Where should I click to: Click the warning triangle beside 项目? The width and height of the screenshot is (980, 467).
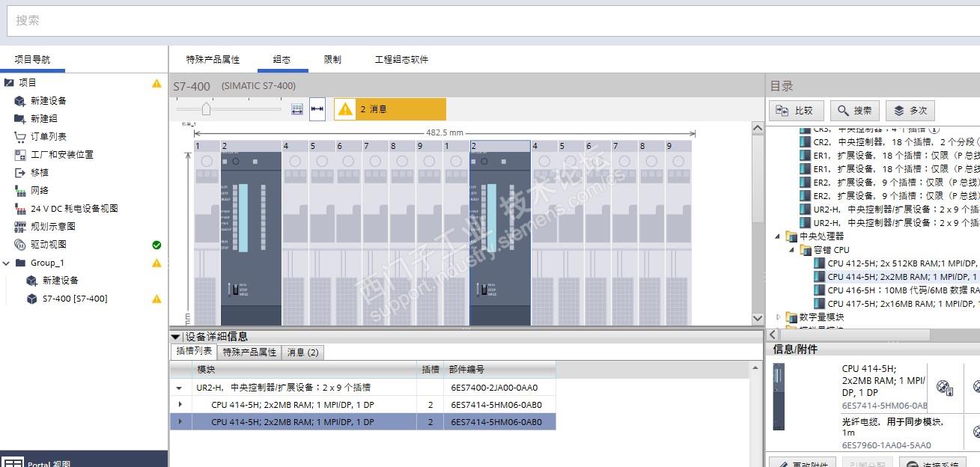[x=156, y=83]
